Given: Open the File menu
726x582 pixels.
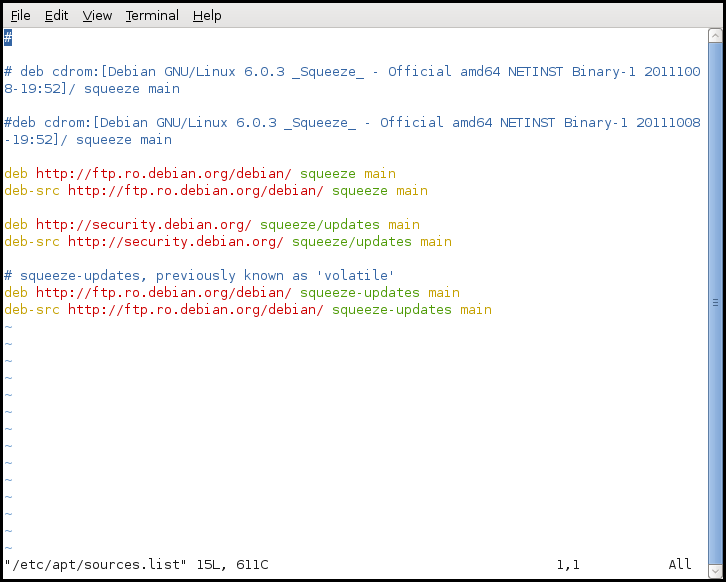Looking at the screenshot, I should point(20,16).
